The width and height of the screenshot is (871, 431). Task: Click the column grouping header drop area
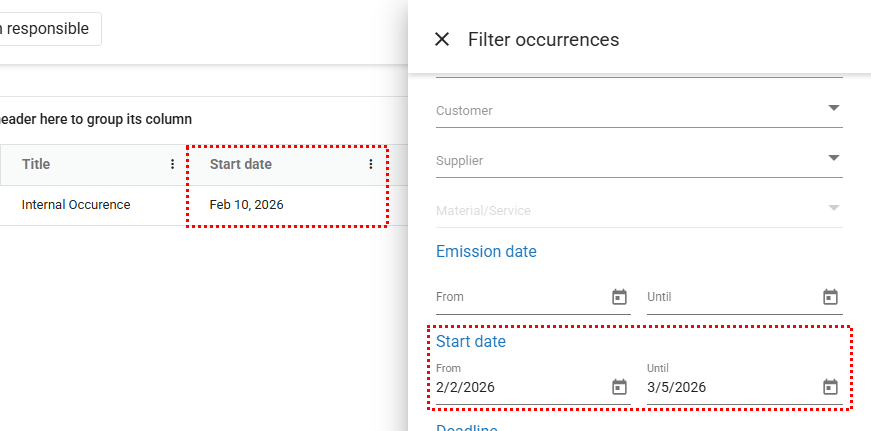pyautogui.click(x=96, y=119)
